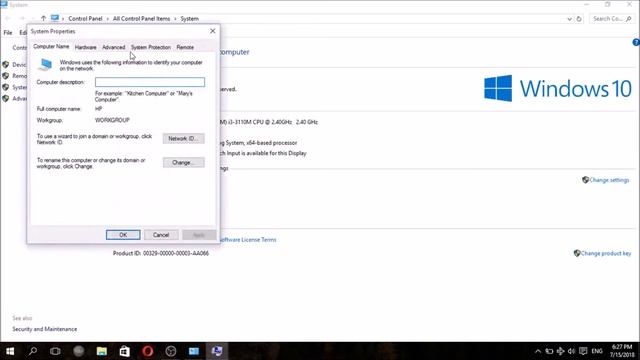The image size is (640, 360).
Task: Confirm System Properties with OK
Action: click(123, 235)
